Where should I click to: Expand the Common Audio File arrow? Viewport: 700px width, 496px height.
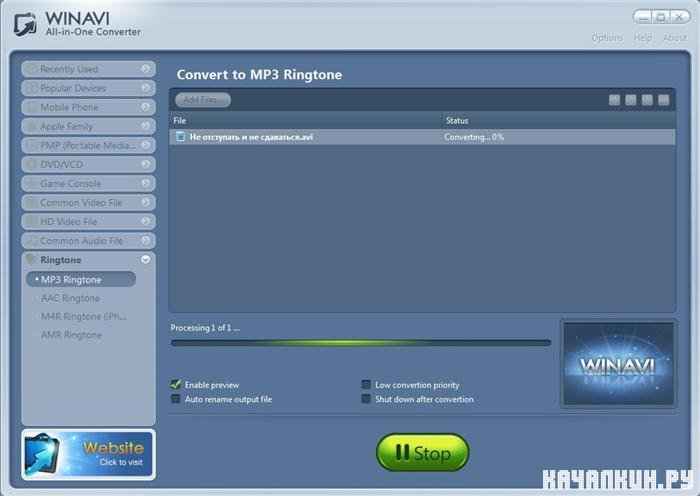146,241
